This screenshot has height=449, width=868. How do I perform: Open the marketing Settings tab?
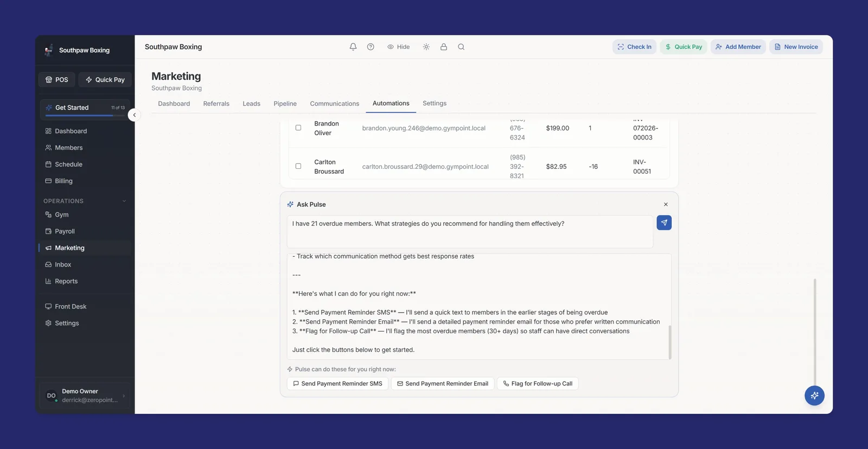point(435,103)
